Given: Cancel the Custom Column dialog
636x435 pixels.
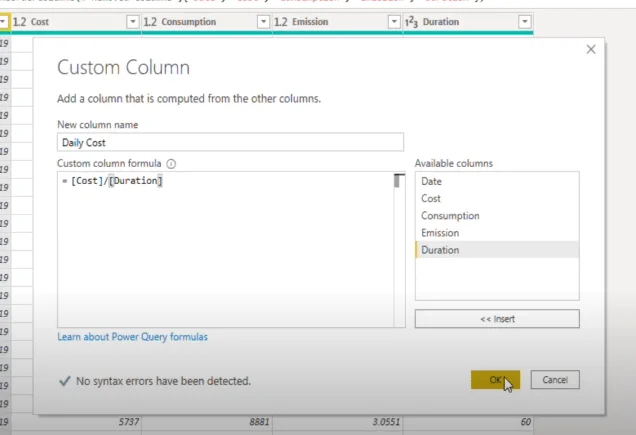Looking at the screenshot, I should point(555,380).
